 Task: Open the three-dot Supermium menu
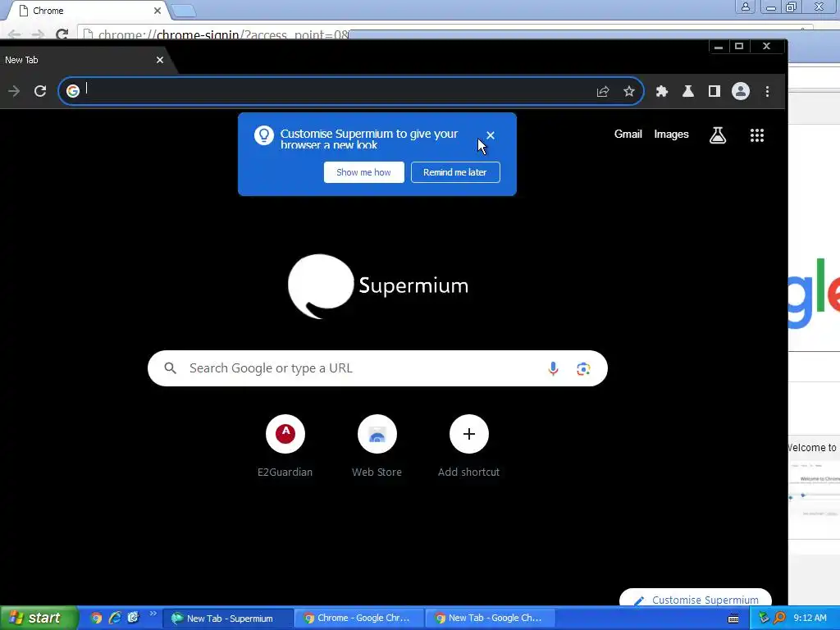(x=767, y=91)
